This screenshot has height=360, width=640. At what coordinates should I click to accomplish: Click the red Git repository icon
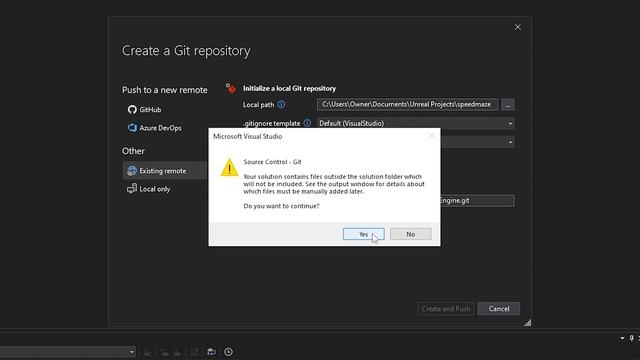click(231, 88)
